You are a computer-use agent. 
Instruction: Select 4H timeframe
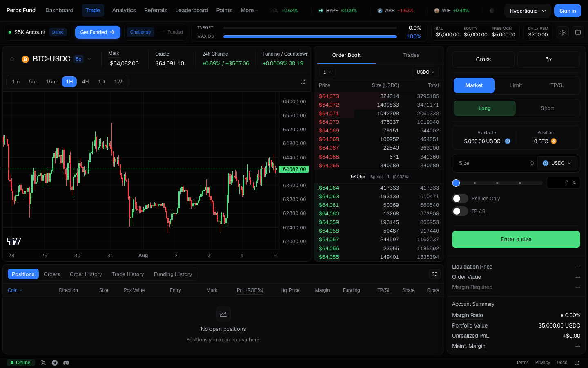coord(85,82)
